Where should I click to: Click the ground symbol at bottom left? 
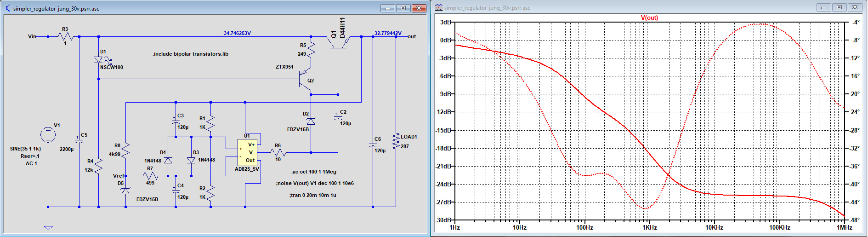pyautogui.click(x=48, y=227)
